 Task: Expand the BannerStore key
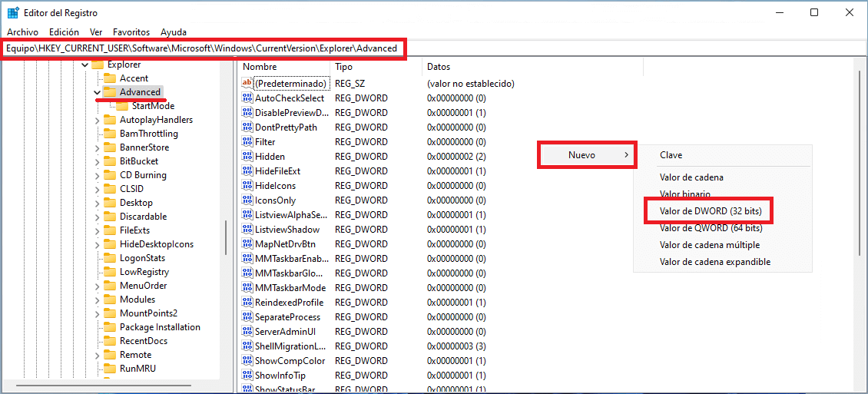click(x=97, y=147)
